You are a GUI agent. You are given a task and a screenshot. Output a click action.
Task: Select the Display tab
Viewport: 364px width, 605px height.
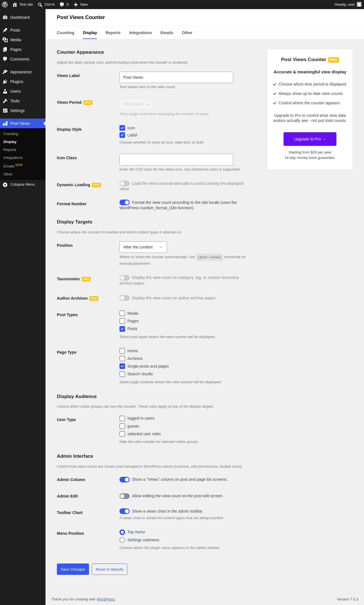pyautogui.click(x=90, y=33)
